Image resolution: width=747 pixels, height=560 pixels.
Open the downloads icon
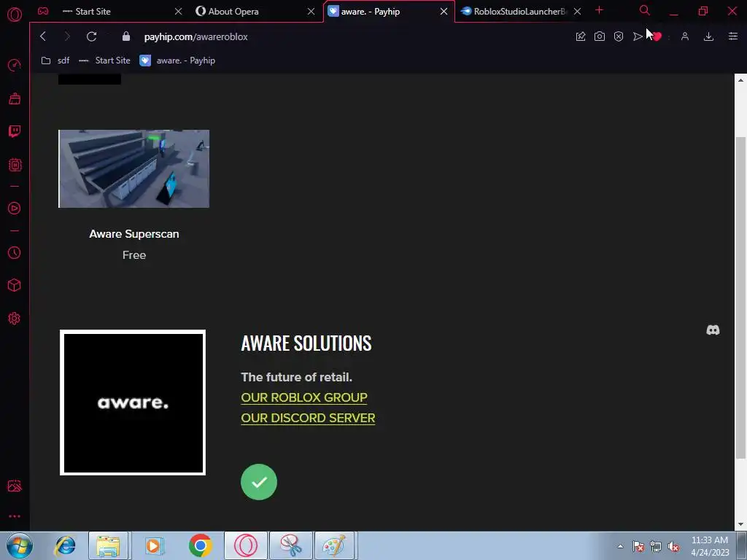click(708, 36)
